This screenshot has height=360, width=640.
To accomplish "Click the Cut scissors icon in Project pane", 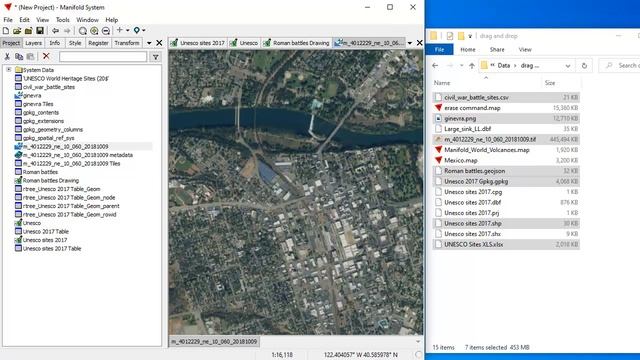I will point(7,57).
